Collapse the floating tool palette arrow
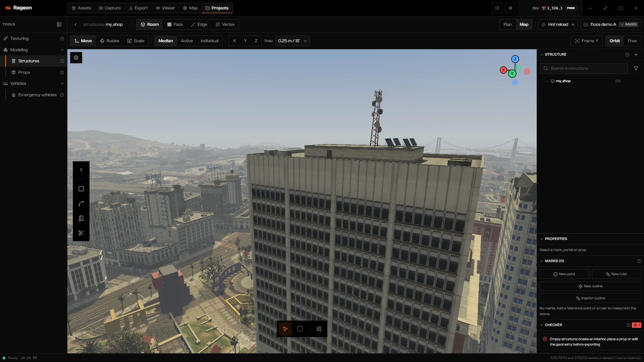Image resolution: width=644 pixels, height=362 pixels. (x=81, y=170)
